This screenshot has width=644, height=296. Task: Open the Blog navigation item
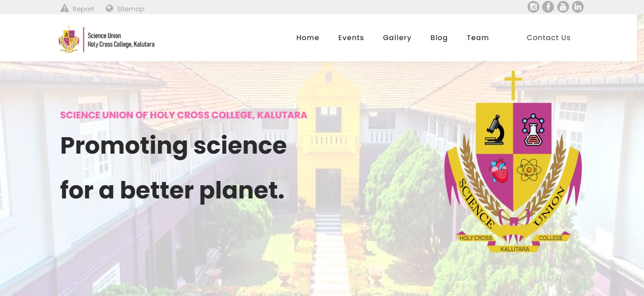tap(439, 38)
